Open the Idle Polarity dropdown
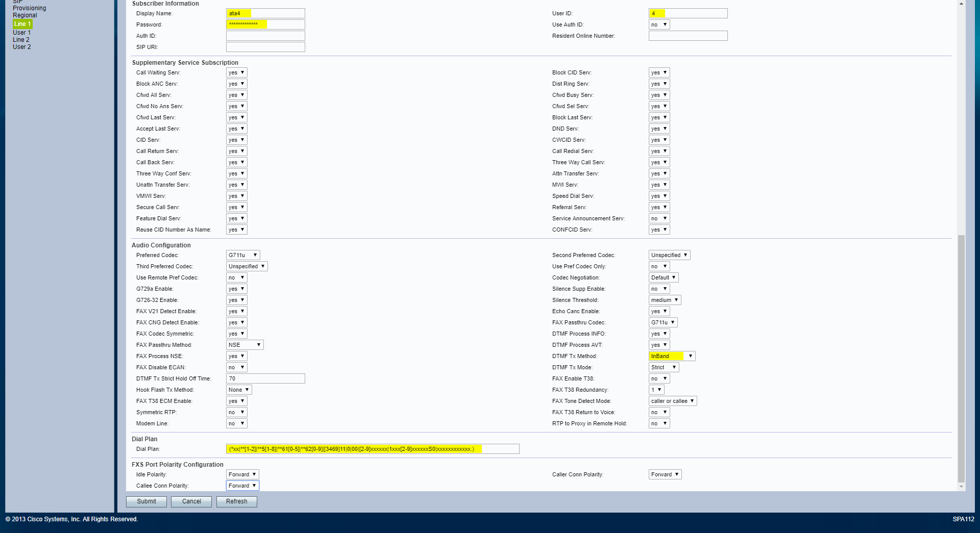 click(242, 474)
